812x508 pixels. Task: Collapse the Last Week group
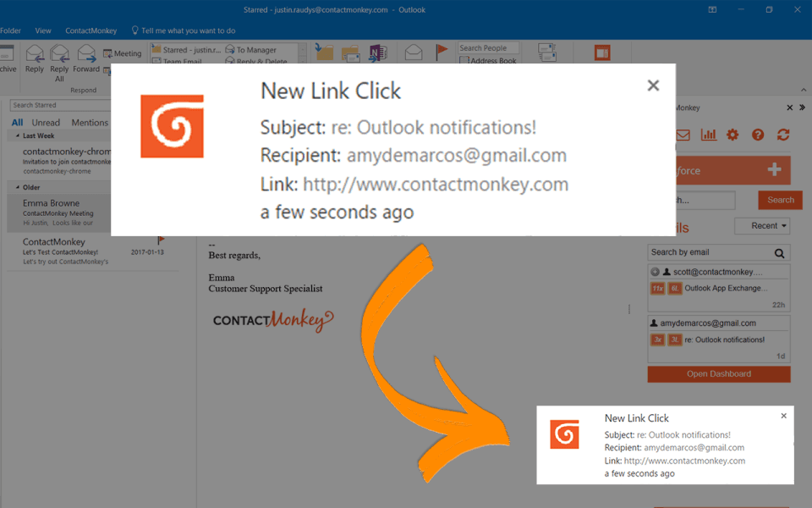pyautogui.click(x=18, y=135)
